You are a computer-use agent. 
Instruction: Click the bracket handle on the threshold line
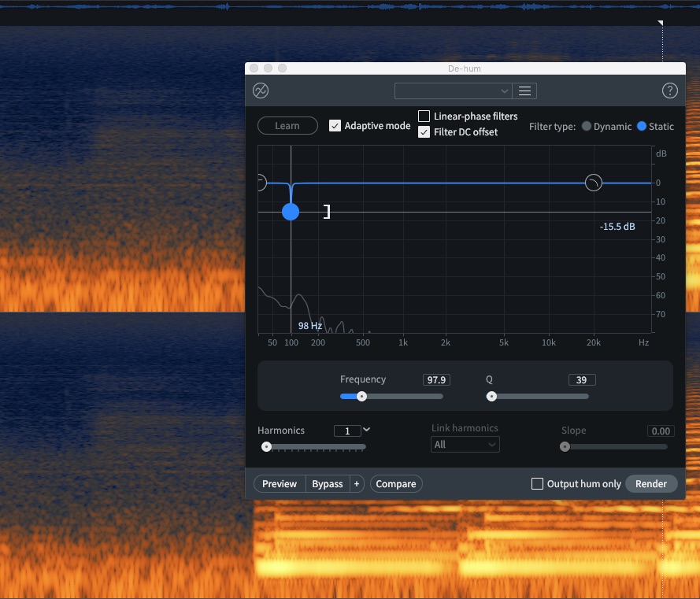pos(328,212)
